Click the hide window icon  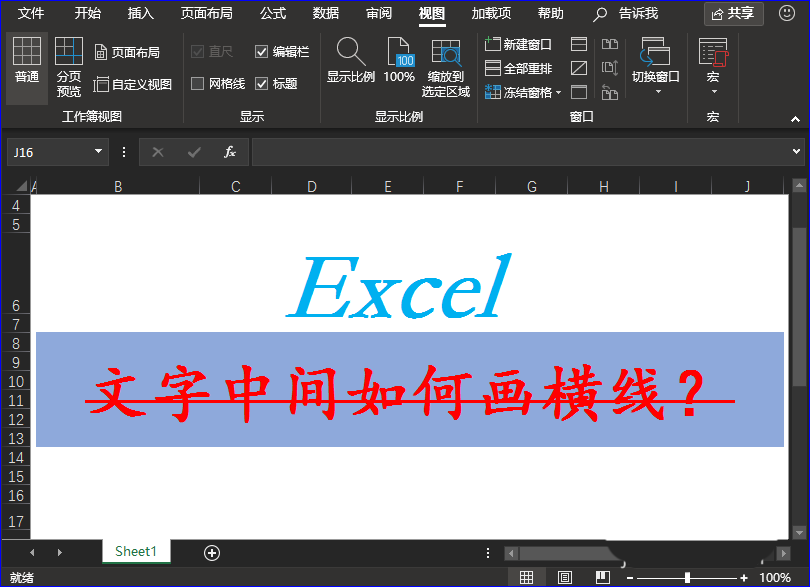[x=579, y=68]
